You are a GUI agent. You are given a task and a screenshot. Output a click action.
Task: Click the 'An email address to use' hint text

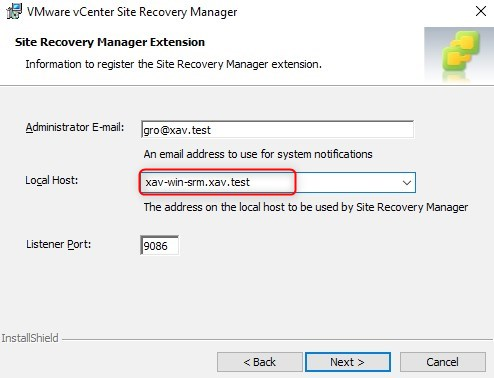coord(258,154)
